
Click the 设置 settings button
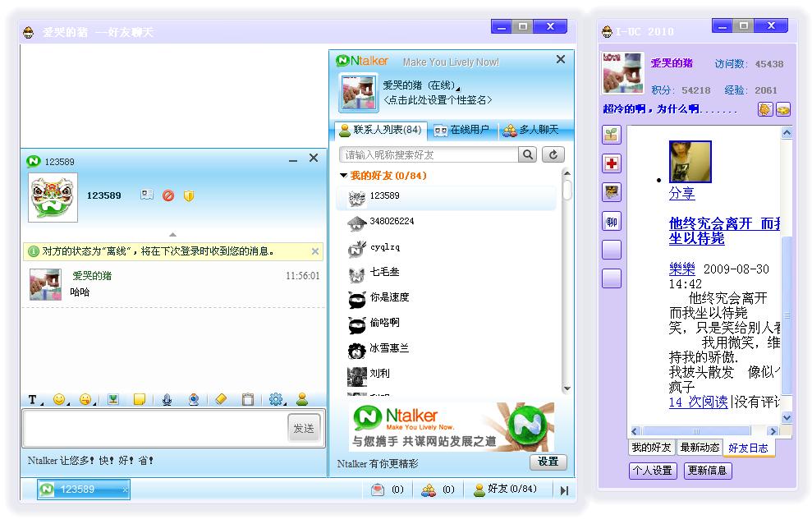[x=548, y=462]
